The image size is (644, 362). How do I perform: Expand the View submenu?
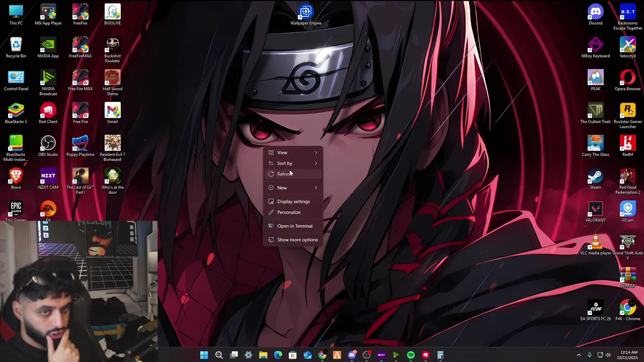pyautogui.click(x=293, y=152)
